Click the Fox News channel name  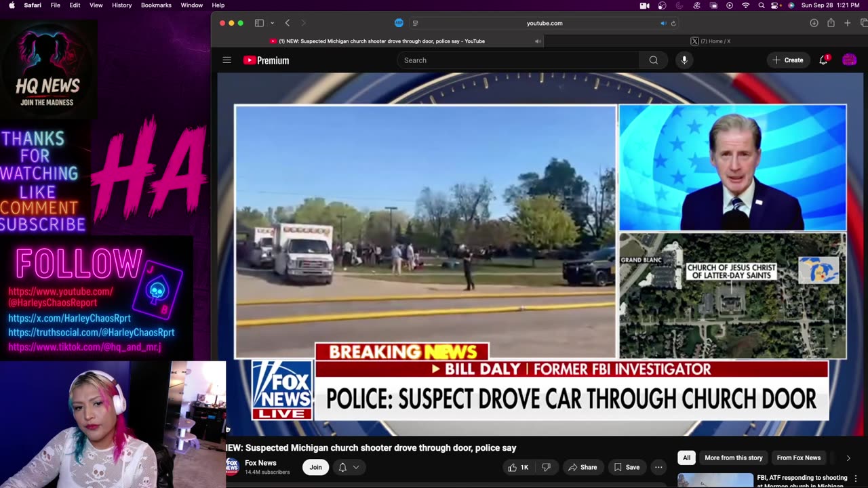click(x=260, y=463)
